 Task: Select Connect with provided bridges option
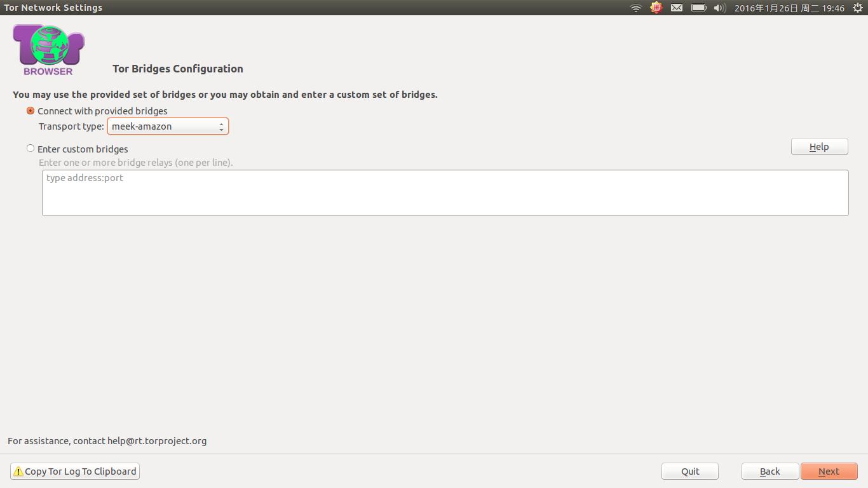(97, 111)
